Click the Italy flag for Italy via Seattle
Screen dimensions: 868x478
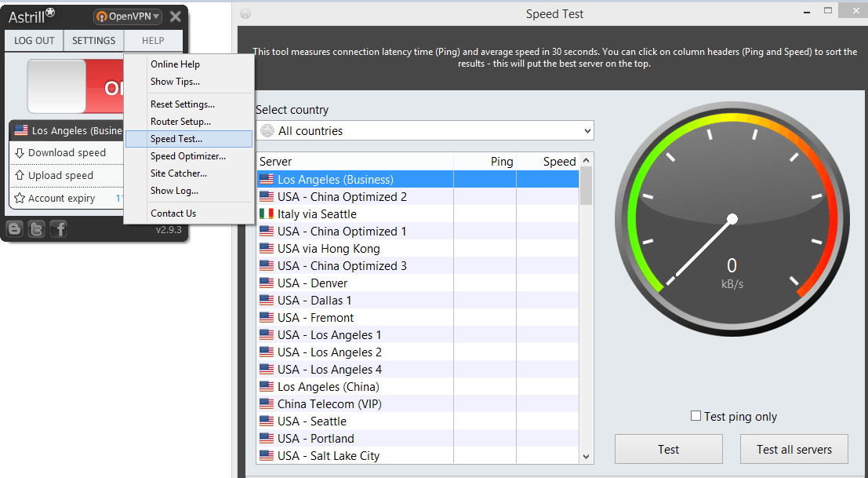(x=267, y=213)
